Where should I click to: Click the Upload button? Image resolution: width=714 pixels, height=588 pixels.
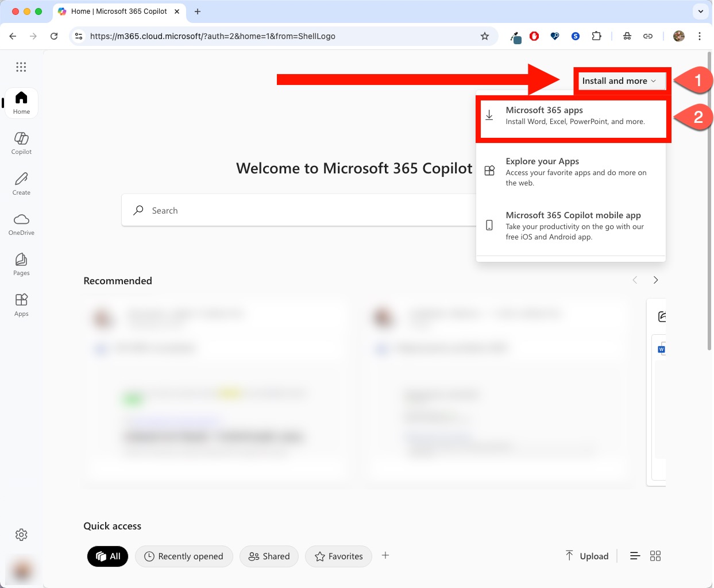coord(587,556)
